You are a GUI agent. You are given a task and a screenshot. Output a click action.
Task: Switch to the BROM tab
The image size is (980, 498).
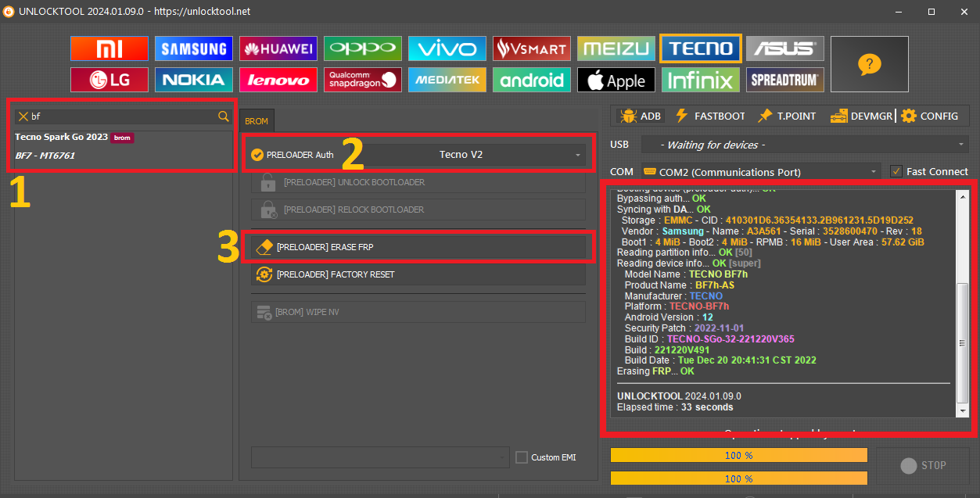click(257, 121)
